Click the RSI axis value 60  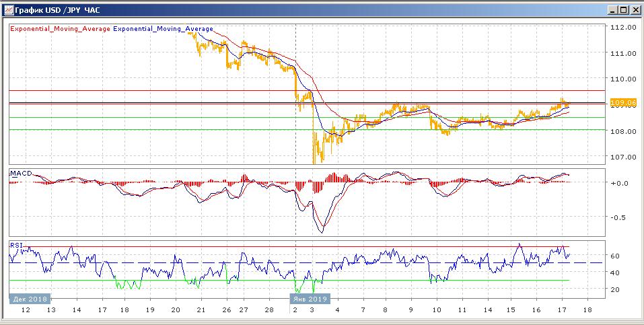point(614,256)
